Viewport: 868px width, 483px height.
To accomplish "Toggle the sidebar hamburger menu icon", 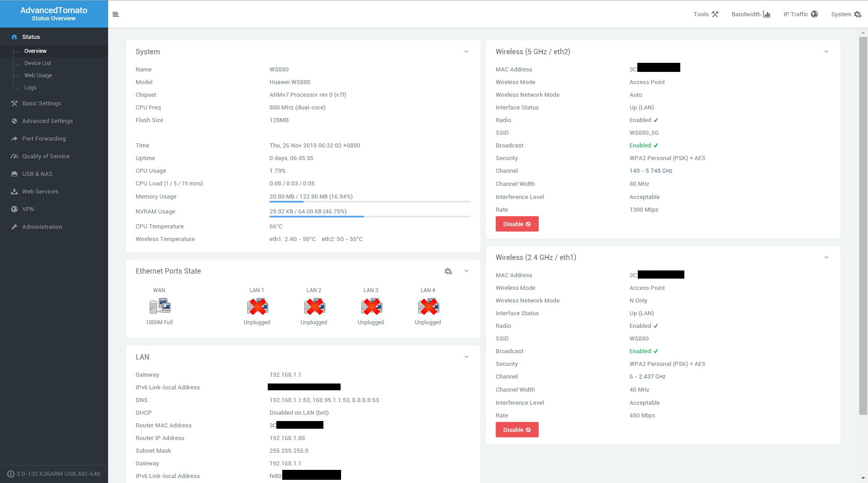I will point(116,14).
